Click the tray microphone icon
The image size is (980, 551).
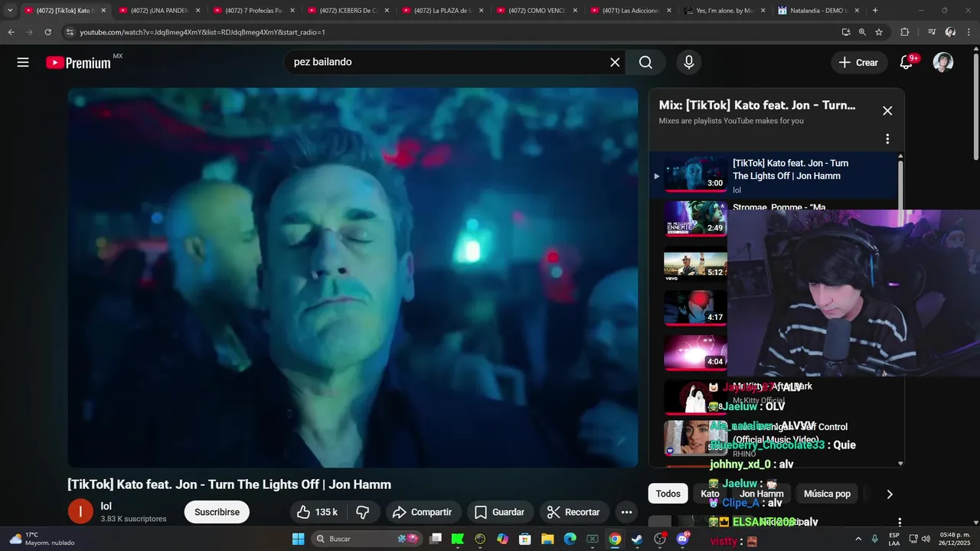pos(874,539)
